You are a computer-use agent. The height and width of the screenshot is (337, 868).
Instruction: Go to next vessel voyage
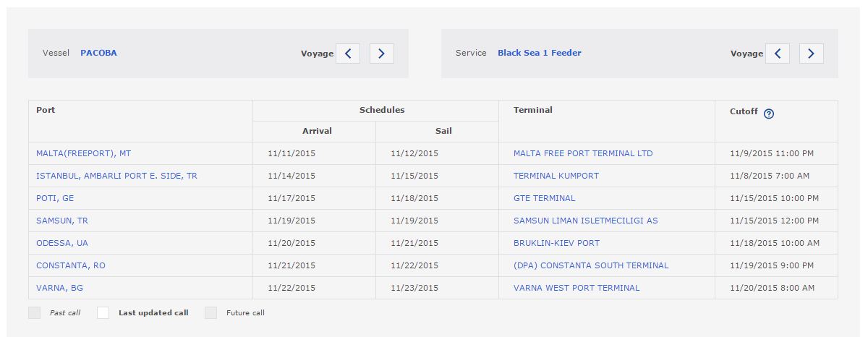click(x=382, y=54)
